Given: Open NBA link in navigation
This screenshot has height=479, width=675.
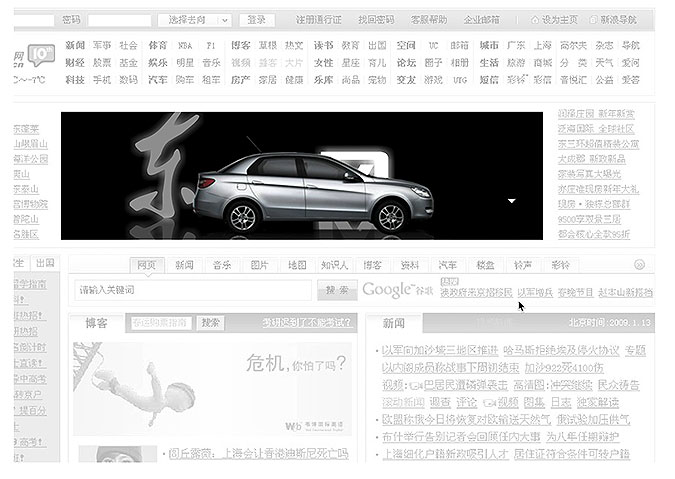Looking at the screenshot, I should tap(185, 46).
